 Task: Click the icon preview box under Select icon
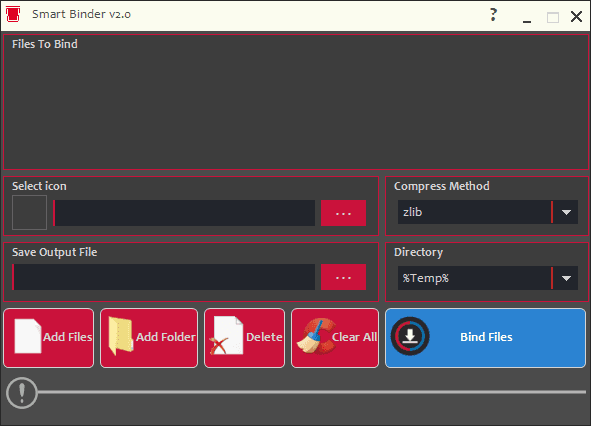[x=29, y=212]
